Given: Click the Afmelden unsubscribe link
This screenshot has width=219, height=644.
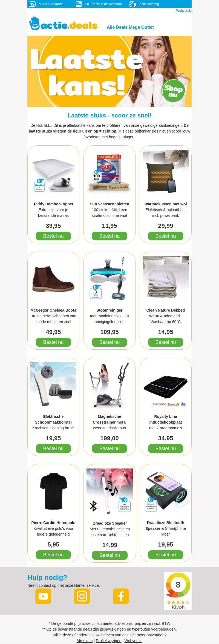Looking at the screenshot, I should [85, 641].
